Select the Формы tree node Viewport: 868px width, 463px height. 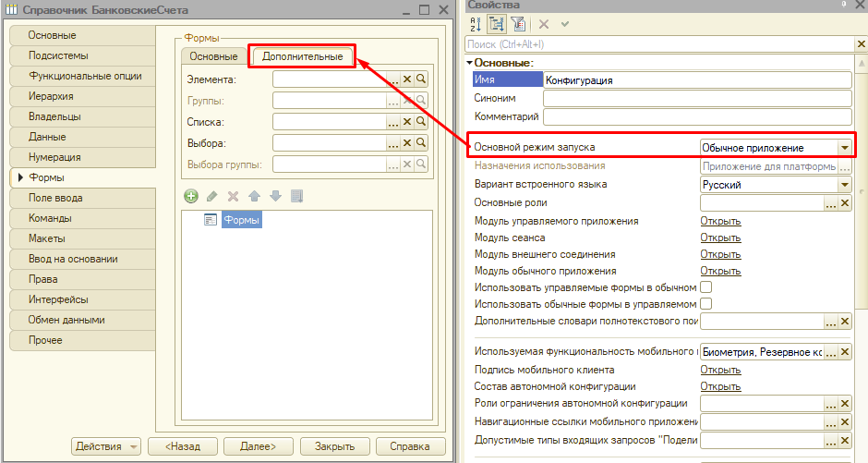click(x=241, y=220)
